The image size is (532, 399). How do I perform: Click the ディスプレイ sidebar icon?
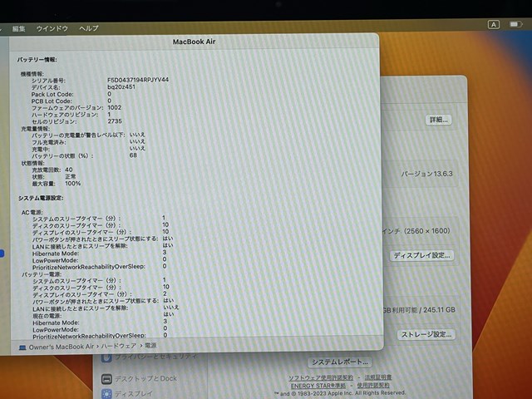[106, 393]
